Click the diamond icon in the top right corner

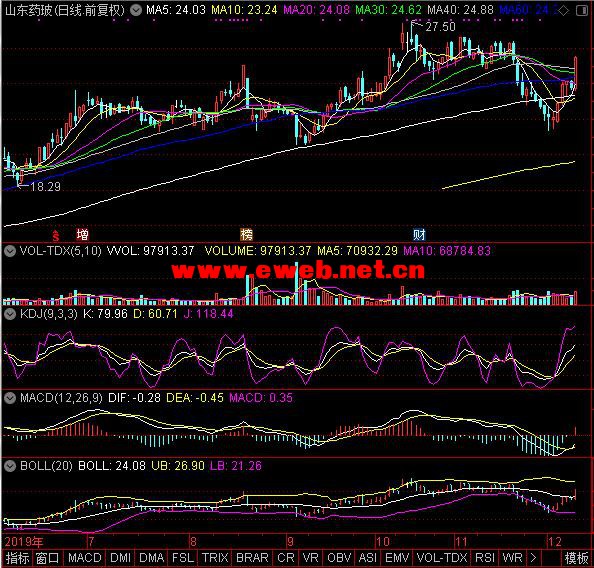(563, 11)
